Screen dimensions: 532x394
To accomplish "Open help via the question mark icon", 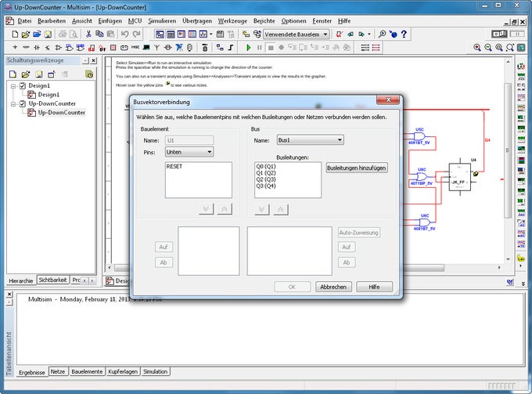I will [x=404, y=34].
